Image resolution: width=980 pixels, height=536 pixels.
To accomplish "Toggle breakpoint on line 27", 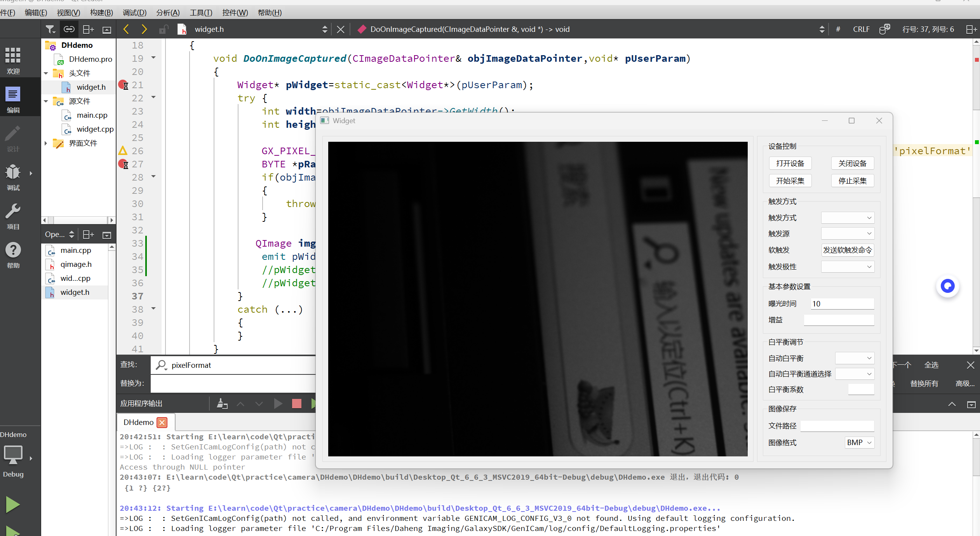I will click(x=123, y=164).
